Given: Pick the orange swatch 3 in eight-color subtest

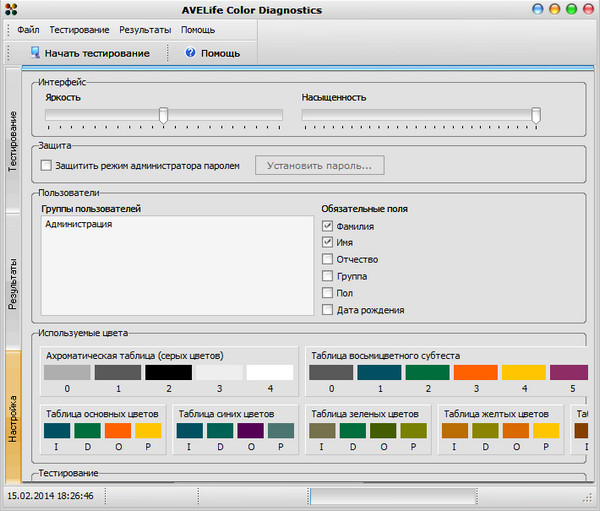Looking at the screenshot, I should pos(475,372).
